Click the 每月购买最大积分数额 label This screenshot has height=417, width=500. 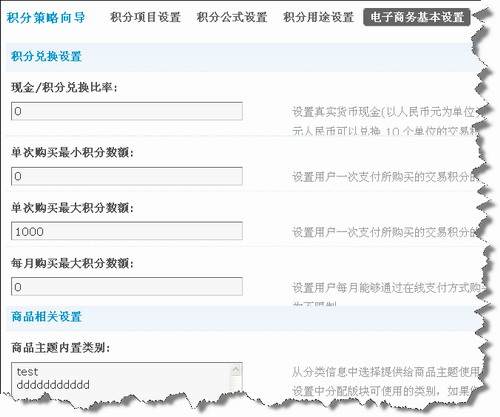pos(72,263)
